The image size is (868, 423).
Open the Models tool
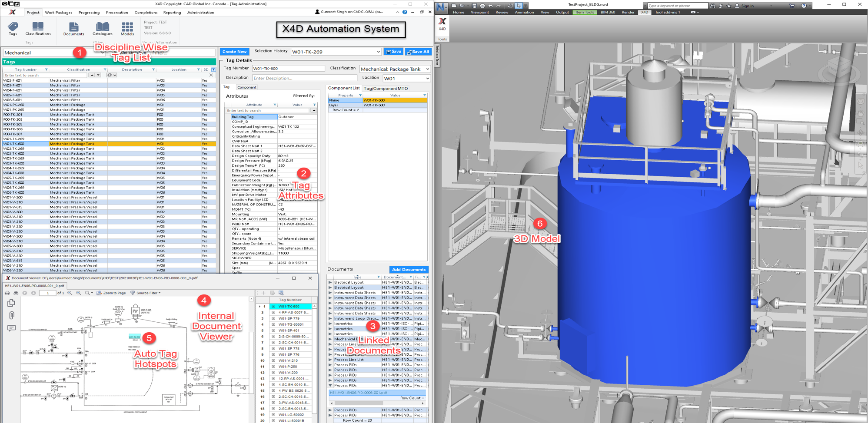point(127,29)
